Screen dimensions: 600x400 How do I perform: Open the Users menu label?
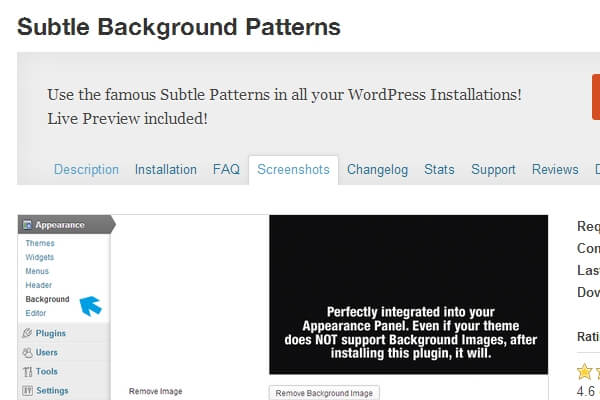46,352
